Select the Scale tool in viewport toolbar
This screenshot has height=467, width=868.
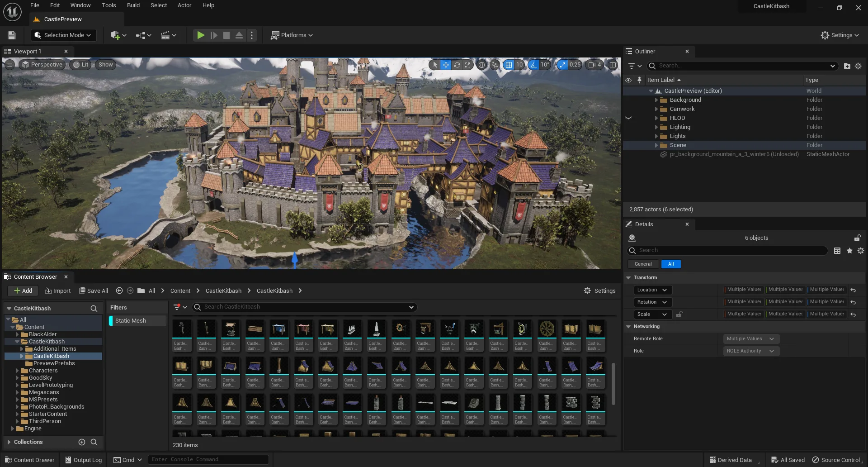(468, 65)
